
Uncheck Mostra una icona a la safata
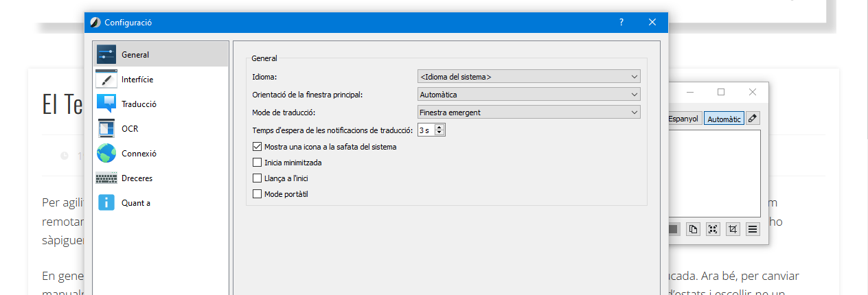(x=258, y=147)
